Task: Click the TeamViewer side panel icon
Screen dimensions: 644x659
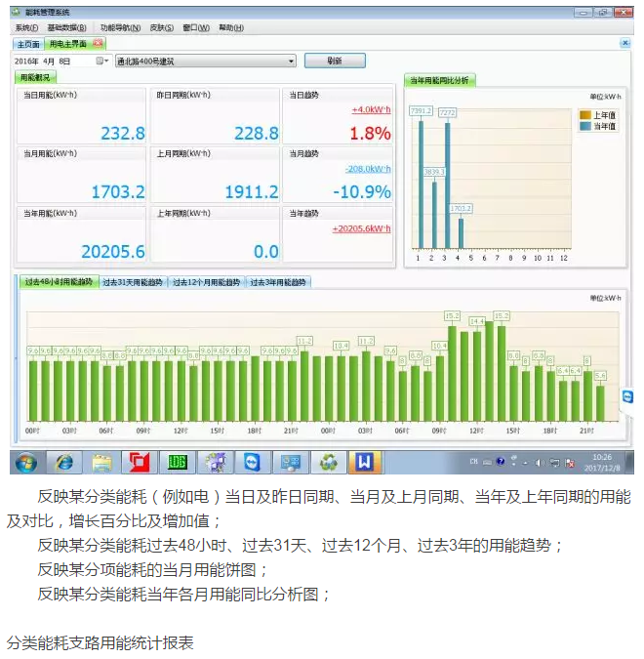Action: pos(627,396)
